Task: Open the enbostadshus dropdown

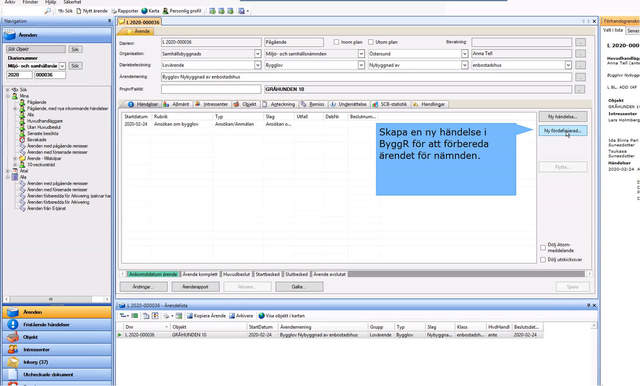Action: 568,65
